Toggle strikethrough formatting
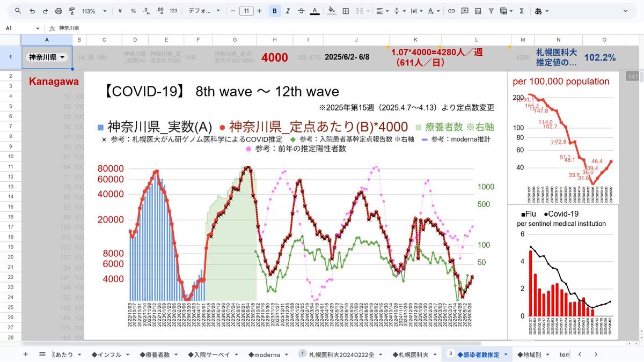Screen dimensions: 644x362 [301, 11]
